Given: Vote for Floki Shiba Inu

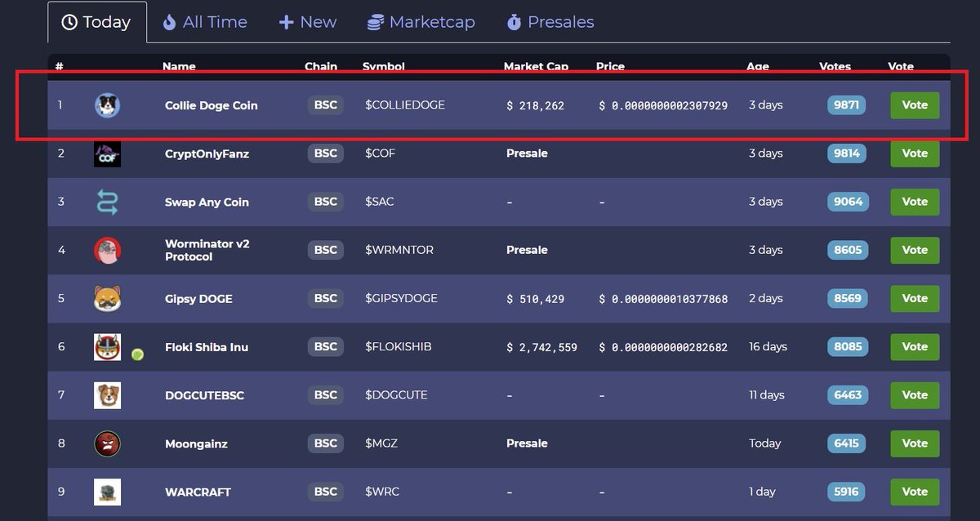Looking at the screenshot, I should [x=915, y=346].
